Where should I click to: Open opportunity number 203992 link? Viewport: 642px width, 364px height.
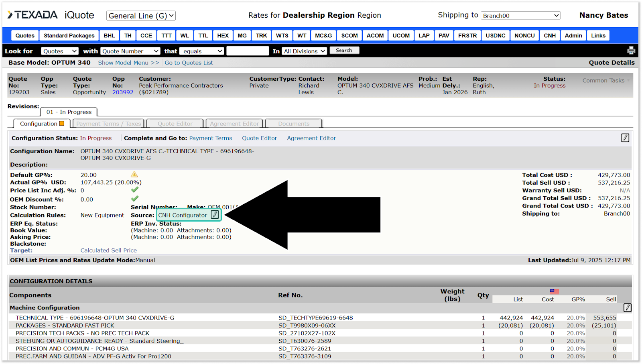(123, 92)
